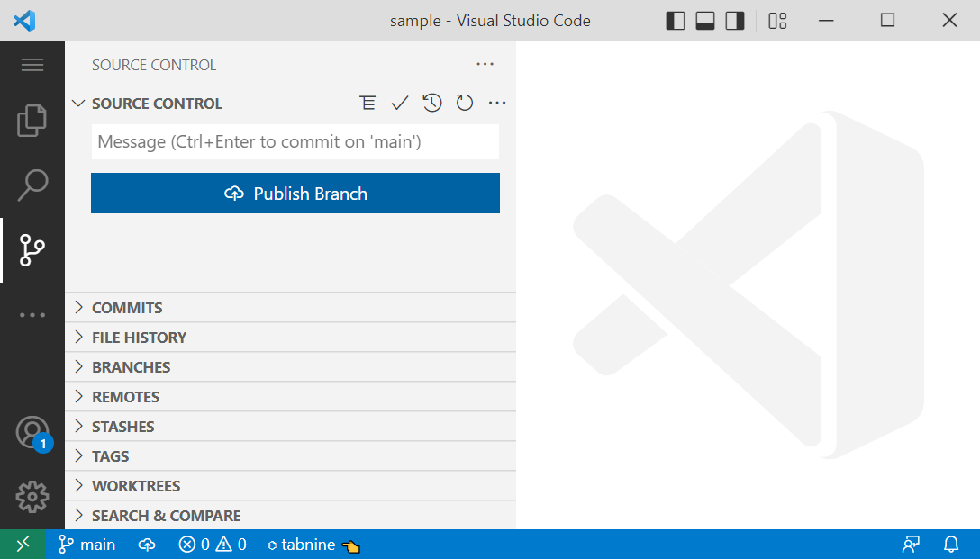Toggle the bottom panel layout button
This screenshot has width=980, height=559.
[x=705, y=21]
